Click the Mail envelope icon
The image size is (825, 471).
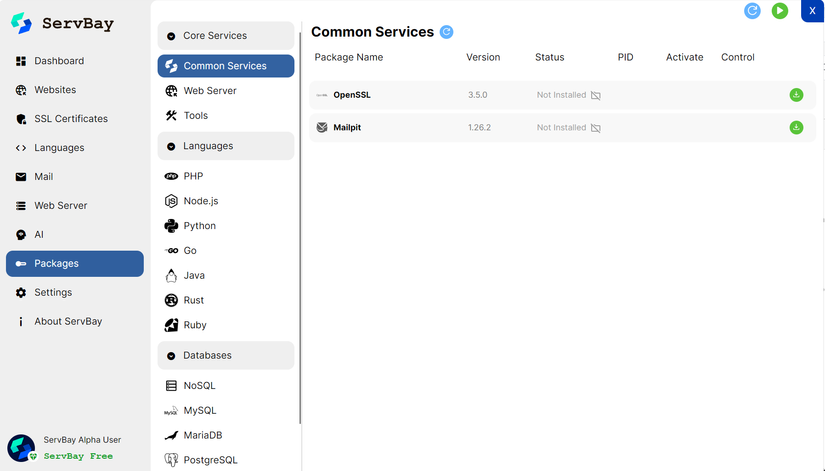pyautogui.click(x=21, y=177)
